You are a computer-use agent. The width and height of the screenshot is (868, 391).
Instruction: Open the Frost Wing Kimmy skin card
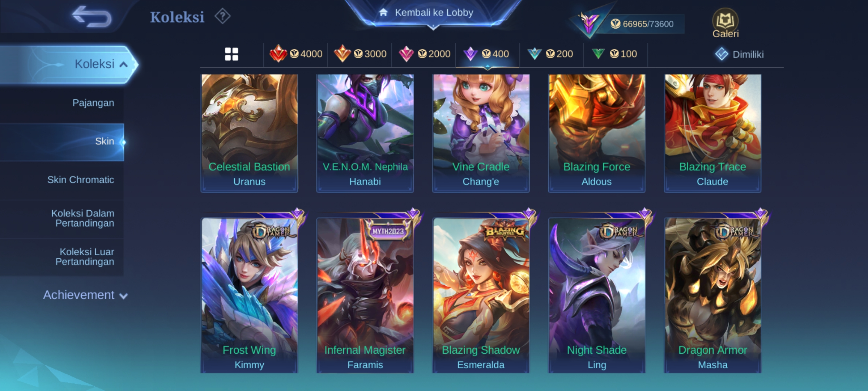[249, 294]
